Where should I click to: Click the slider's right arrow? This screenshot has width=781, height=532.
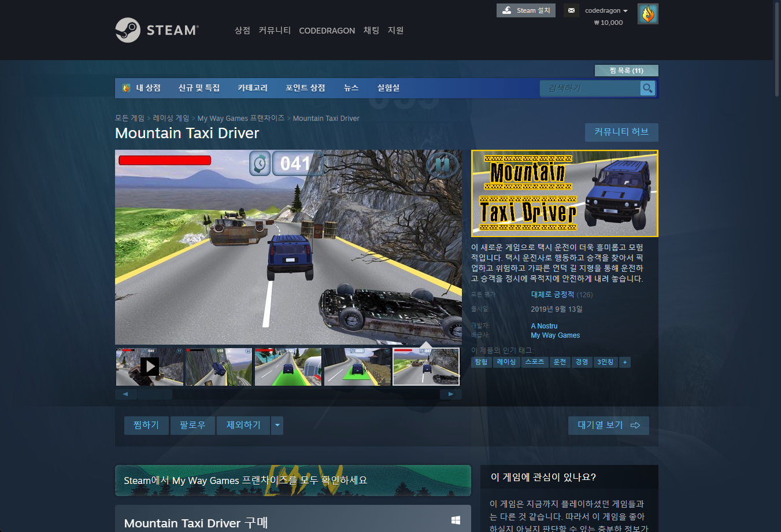(451, 394)
